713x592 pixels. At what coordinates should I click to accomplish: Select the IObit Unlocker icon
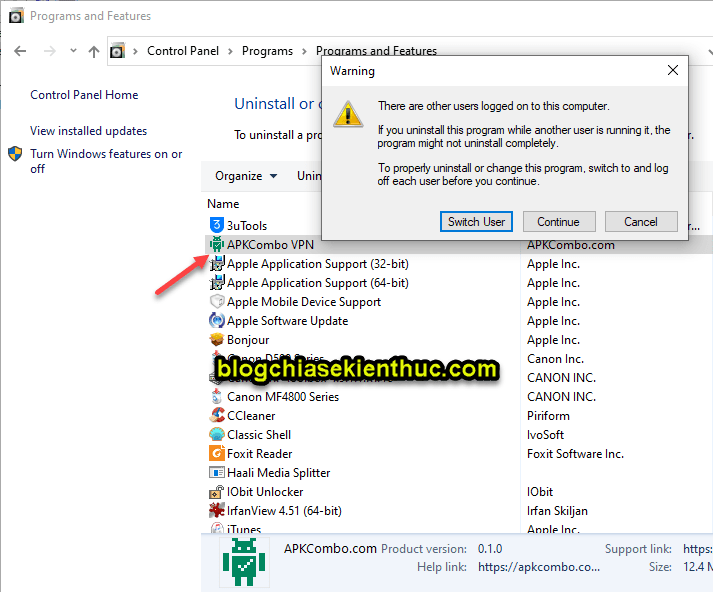pos(217,492)
